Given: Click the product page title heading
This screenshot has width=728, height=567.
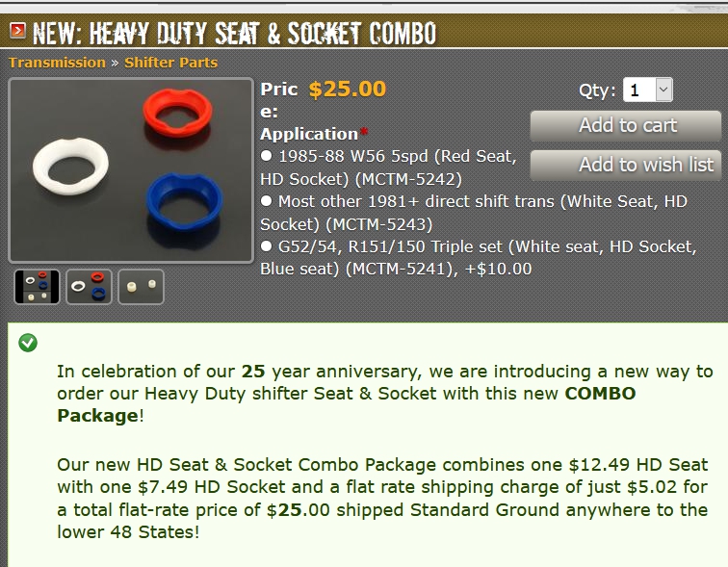Looking at the screenshot, I should click(x=234, y=34).
